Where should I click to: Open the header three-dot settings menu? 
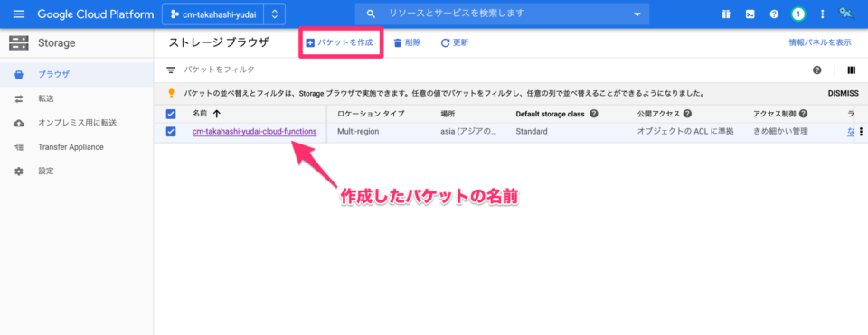tap(822, 14)
